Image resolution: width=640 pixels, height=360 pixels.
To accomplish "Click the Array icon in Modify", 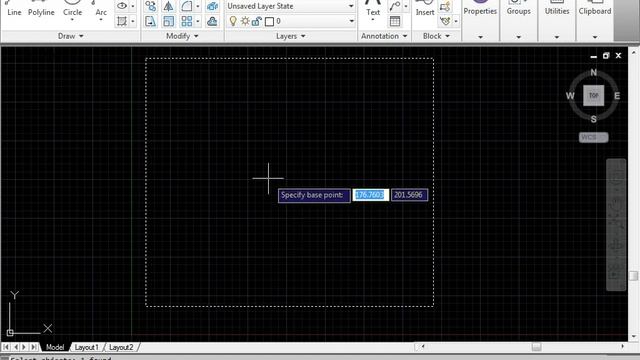I will coord(187,21).
